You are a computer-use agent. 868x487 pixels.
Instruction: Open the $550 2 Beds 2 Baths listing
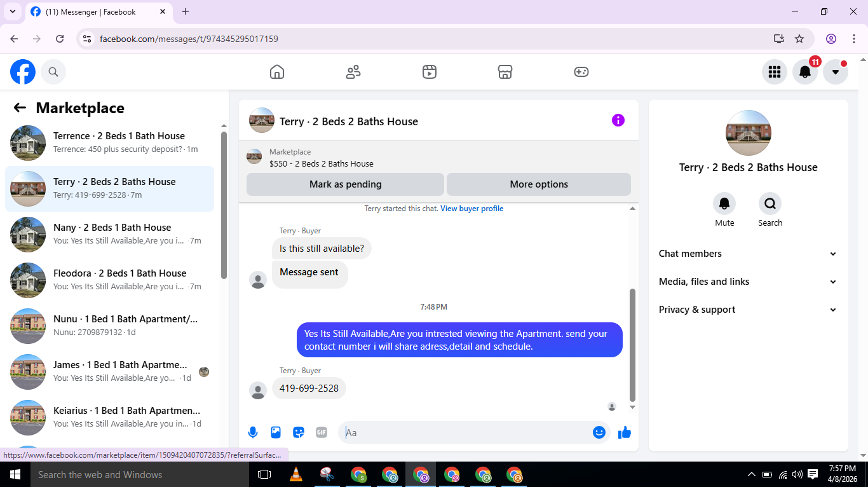[x=322, y=163]
